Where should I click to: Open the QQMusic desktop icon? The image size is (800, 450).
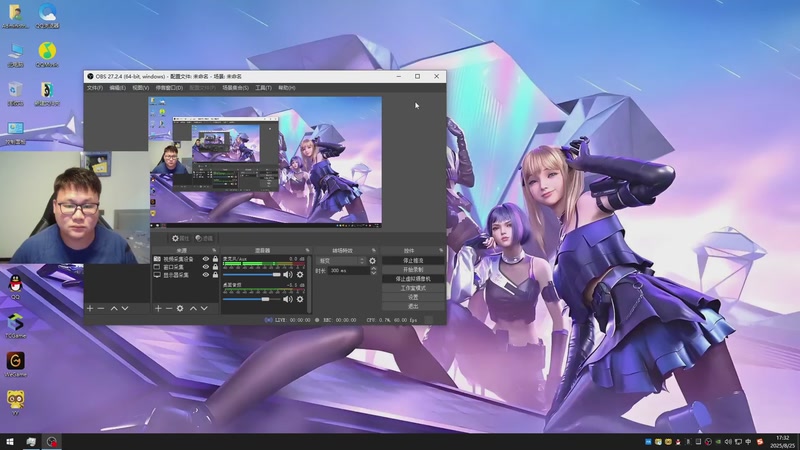click(x=47, y=55)
